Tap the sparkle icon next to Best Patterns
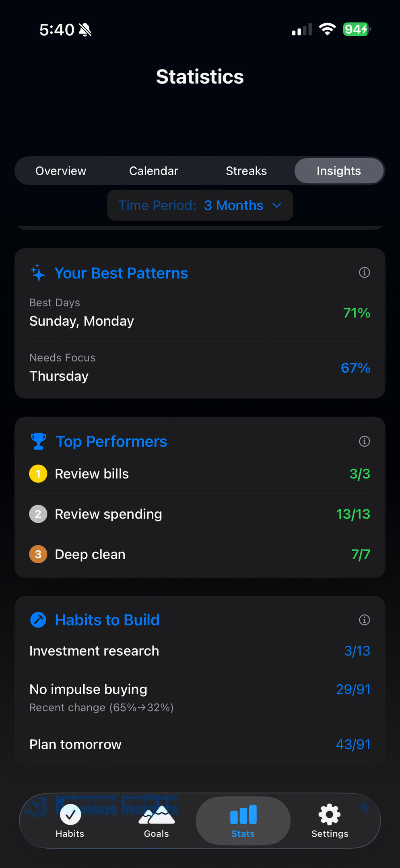Viewport: 400px width, 868px height. click(38, 273)
